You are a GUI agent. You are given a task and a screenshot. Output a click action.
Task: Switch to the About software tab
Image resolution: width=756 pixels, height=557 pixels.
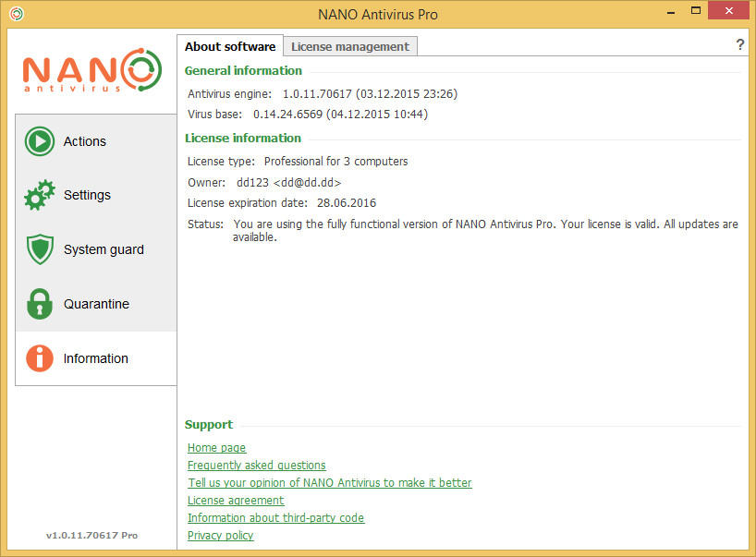(x=230, y=46)
